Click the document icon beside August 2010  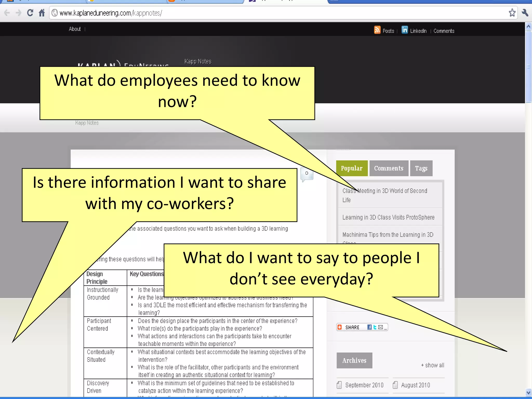pos(395,385)
